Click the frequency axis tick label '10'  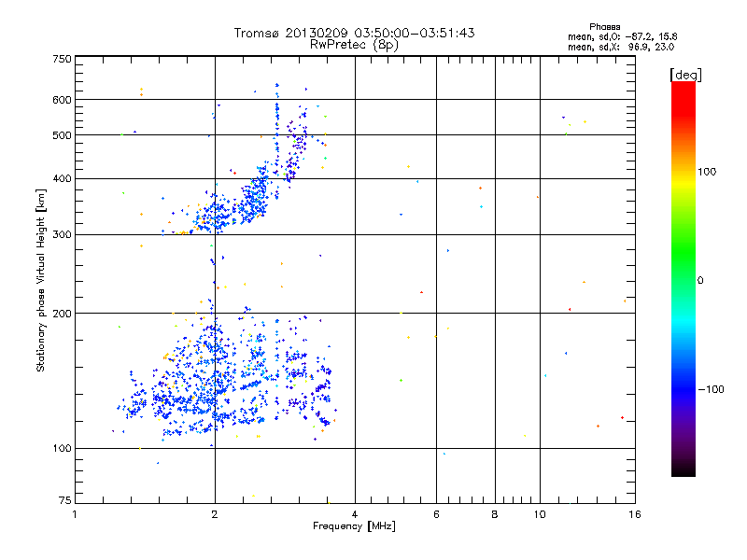(x=540, y=514)
